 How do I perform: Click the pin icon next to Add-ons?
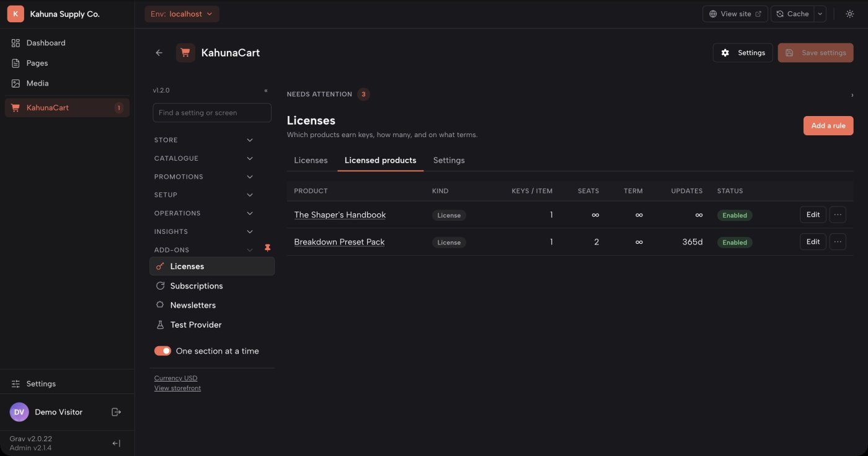coord(268,248)
